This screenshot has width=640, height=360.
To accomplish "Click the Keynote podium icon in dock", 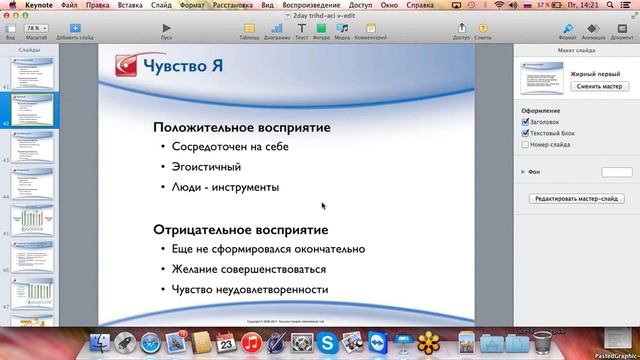I will 403,342.
